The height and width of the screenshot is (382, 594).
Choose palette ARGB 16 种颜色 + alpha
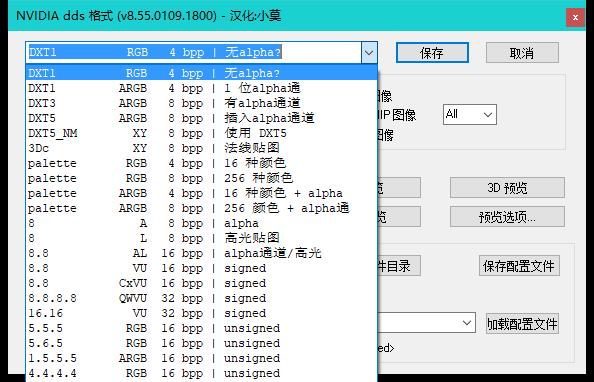pos(202,193)
